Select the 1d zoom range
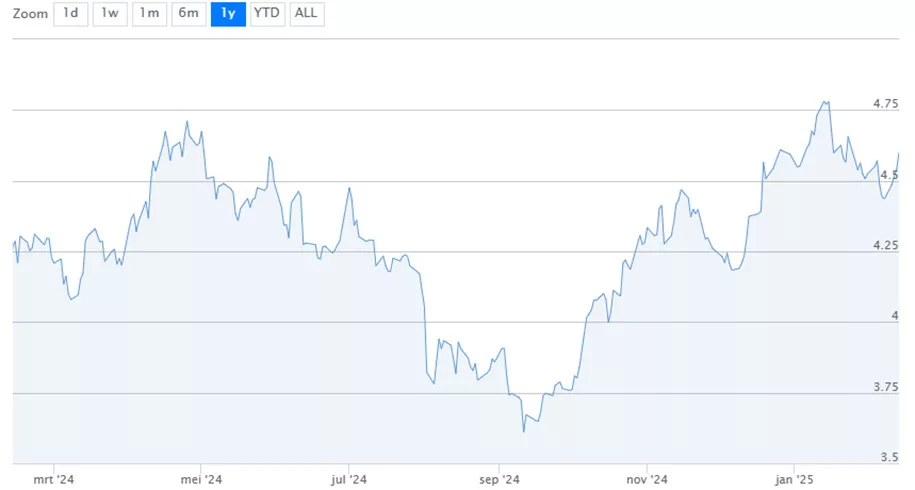Screen dimensions: 915x490 click(x=71, y=14)
